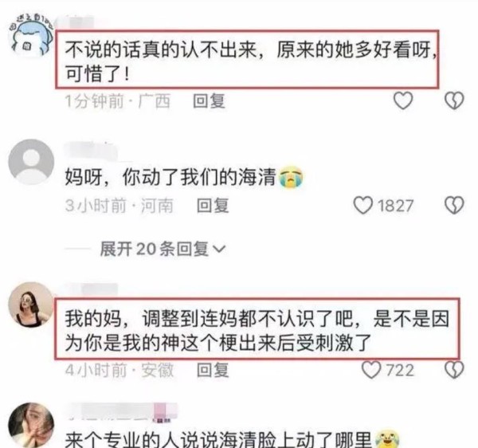Reply to the Henan comment
This screenshot has height=448, width=478.
point(213,205)
